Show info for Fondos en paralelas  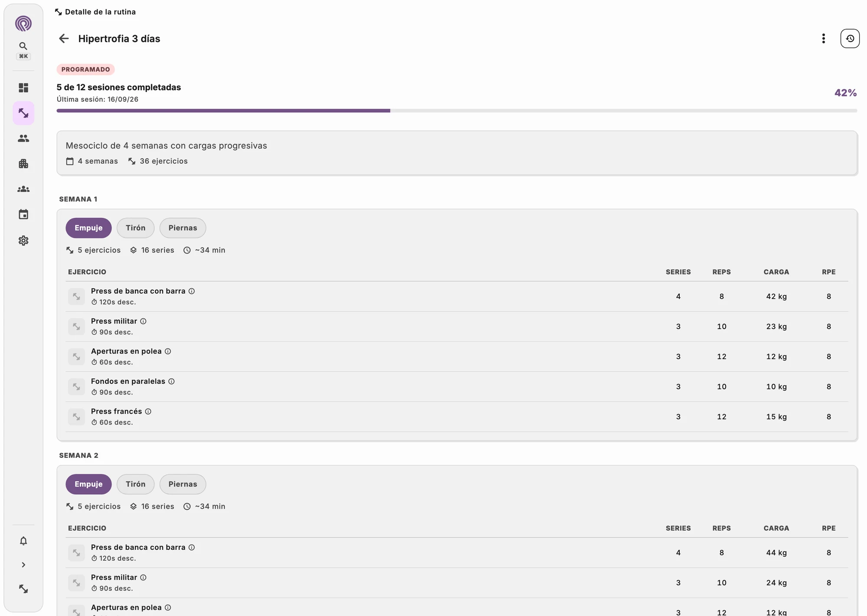click(171, 382)
